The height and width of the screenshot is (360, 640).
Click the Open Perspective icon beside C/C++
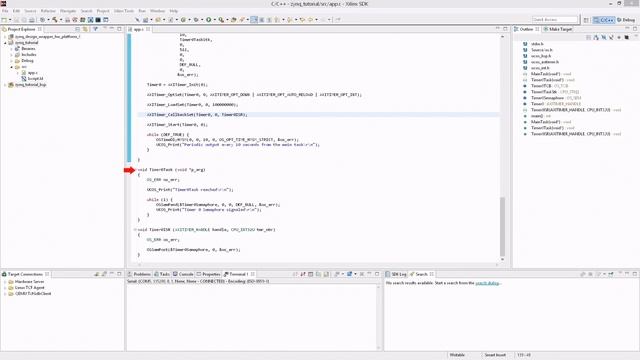[587, 20]
